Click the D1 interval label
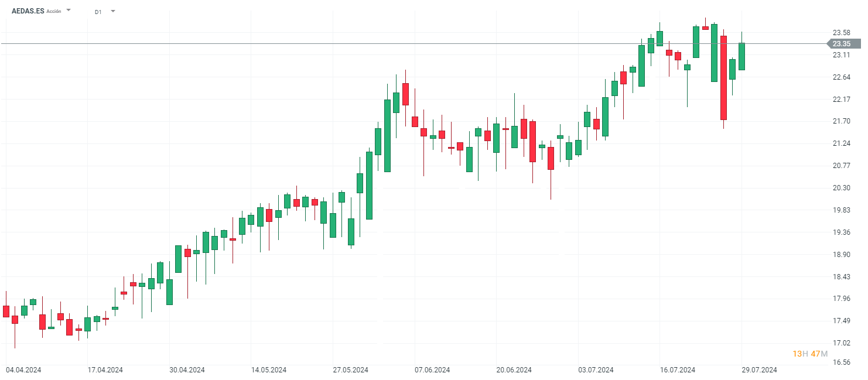This screenshot has height=380, width=868. pyautogui.click(x=98, y=11)
